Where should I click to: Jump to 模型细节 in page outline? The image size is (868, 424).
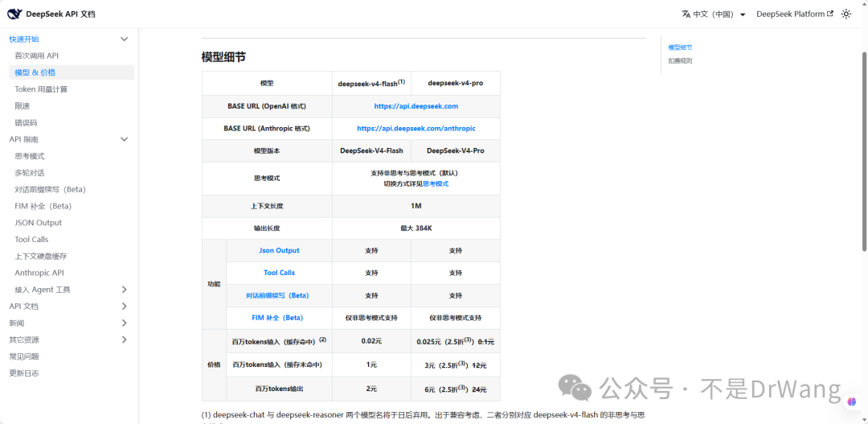click(x=680, y=47)
